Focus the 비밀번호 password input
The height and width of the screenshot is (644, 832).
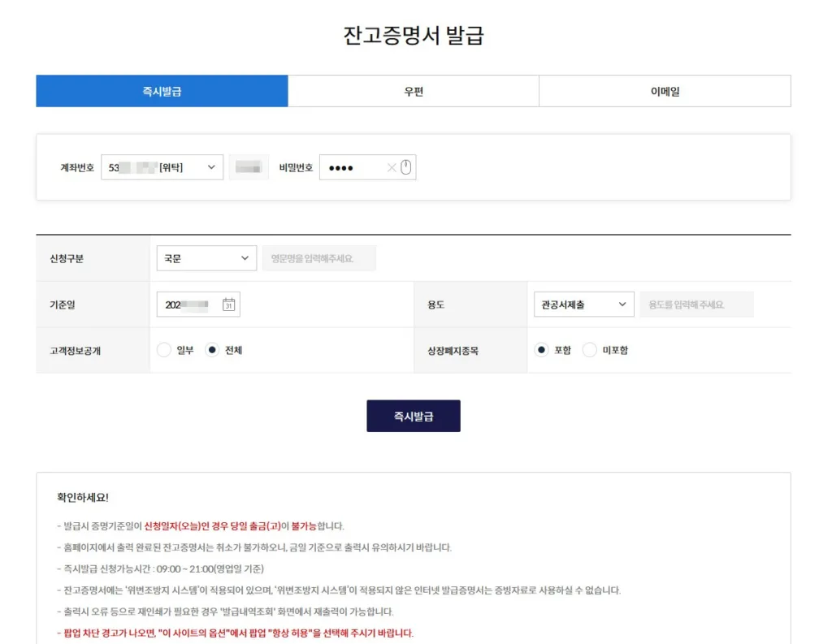(349, 168)
